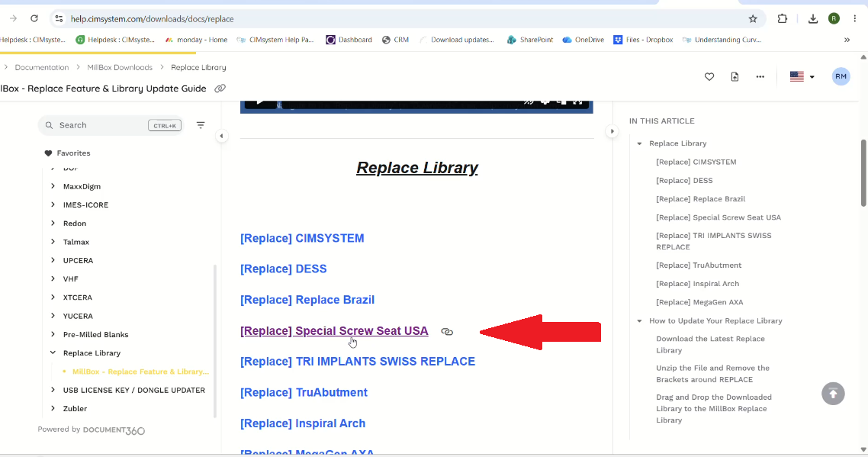Screen dimensions: 868x457
Task: Expand the UPCERA category
Action: pyautogui.click(x=53, y=260)
